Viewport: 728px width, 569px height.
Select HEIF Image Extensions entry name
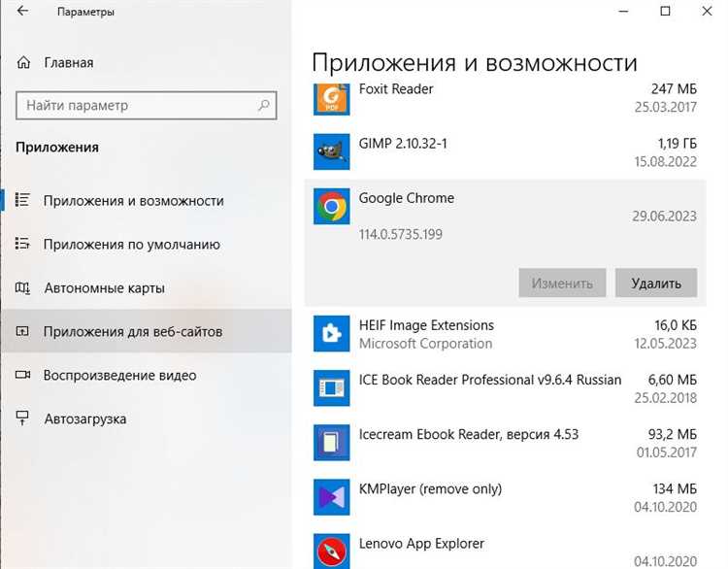(x=426, y=325)
